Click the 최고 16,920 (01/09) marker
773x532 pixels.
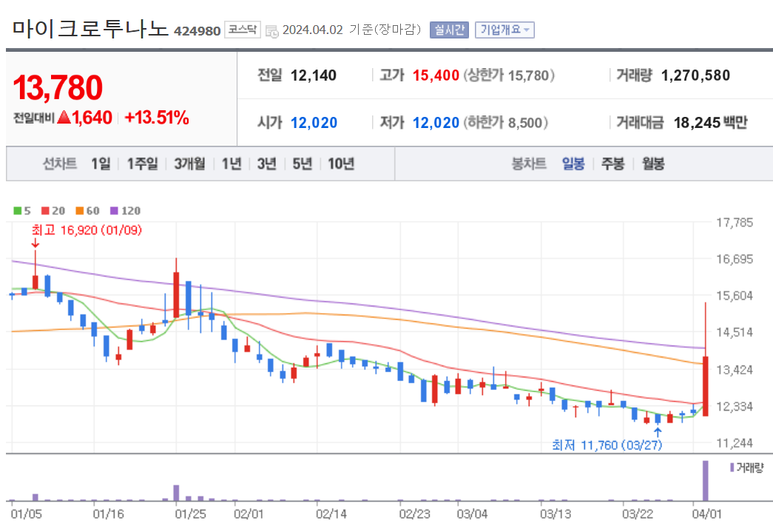pos(87,230)
